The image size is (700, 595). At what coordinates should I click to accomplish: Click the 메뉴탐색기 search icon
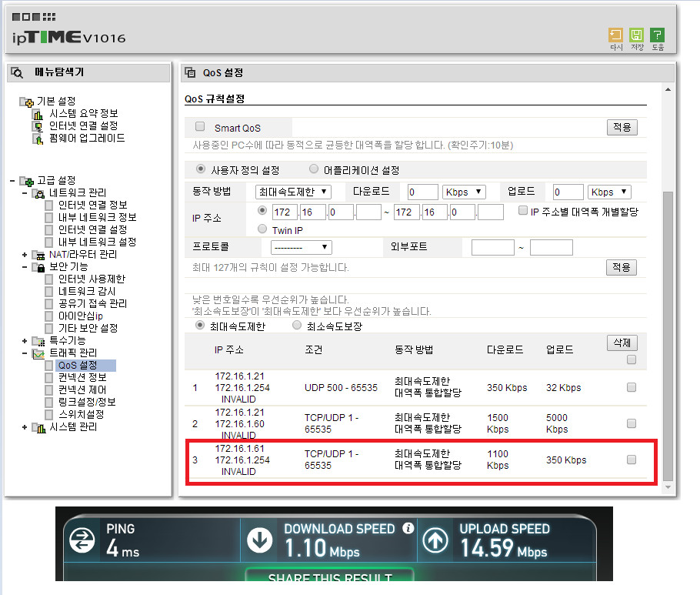tap(17, 73)
